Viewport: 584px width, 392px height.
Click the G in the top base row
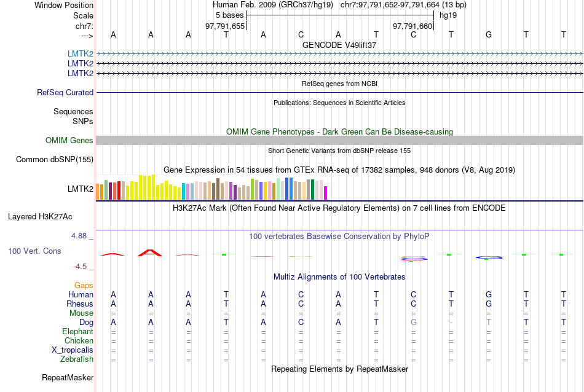tap(489, 34)
